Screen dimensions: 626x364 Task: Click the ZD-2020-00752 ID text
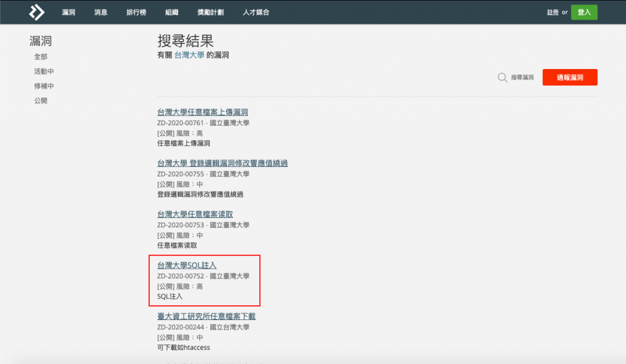180,276
